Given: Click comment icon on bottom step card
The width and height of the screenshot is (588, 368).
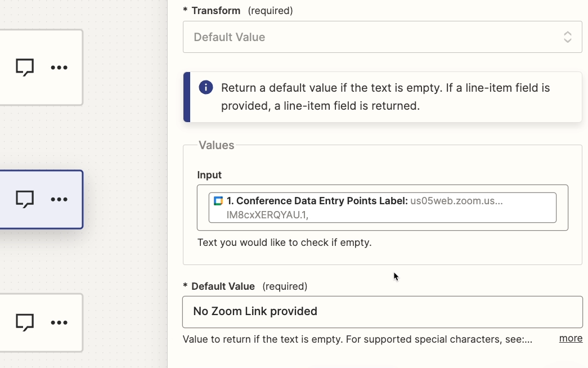Looking at the screenshot, I should click(x=25, y=322).
